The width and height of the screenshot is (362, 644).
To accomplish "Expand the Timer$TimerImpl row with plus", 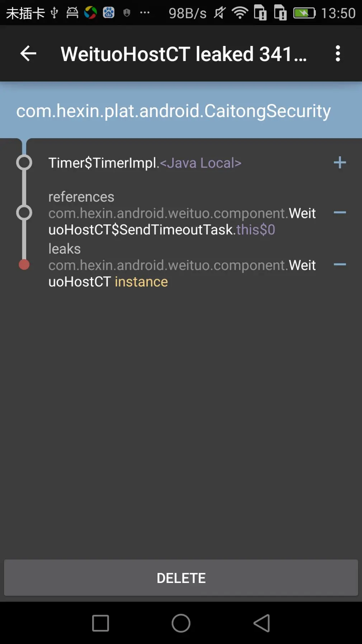I will pyautogui.click(x=339, y=163).
